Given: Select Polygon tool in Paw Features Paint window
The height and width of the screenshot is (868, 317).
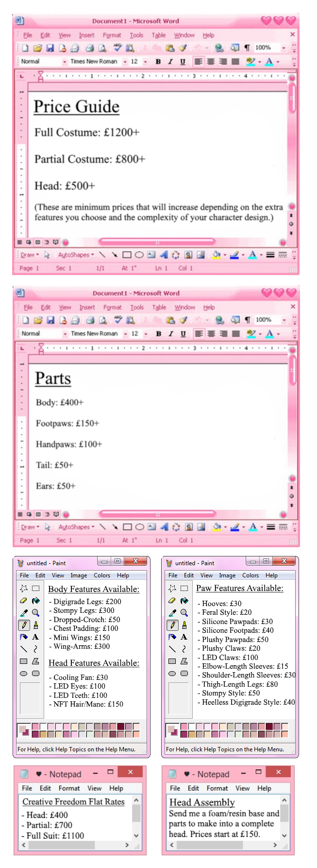Looking at the screenshot, I should (184, 661).
